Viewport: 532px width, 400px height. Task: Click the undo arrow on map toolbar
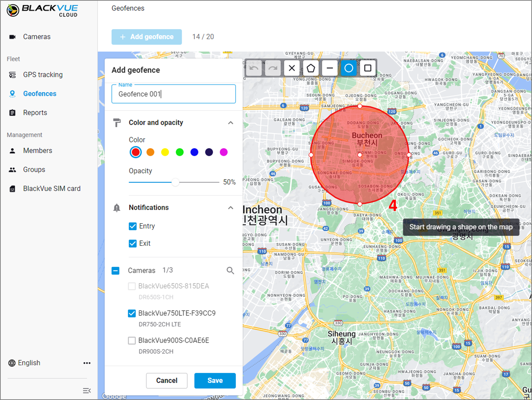point(254,68)
